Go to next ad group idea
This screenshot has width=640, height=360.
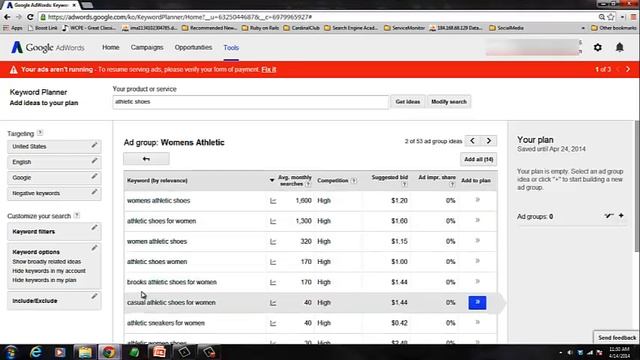click(x=489, y=141)
